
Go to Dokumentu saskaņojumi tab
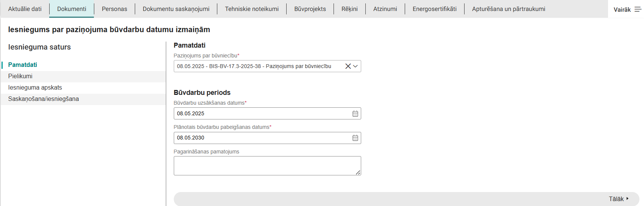176,9
